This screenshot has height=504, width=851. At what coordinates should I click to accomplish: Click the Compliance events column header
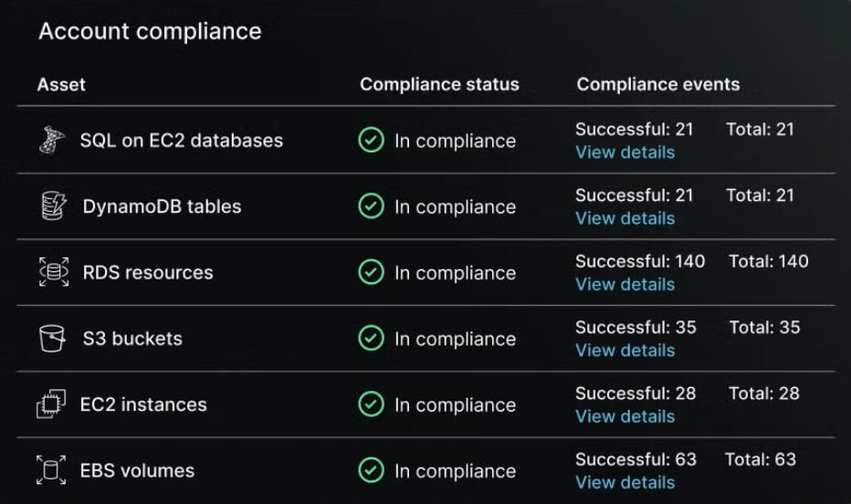657,85
